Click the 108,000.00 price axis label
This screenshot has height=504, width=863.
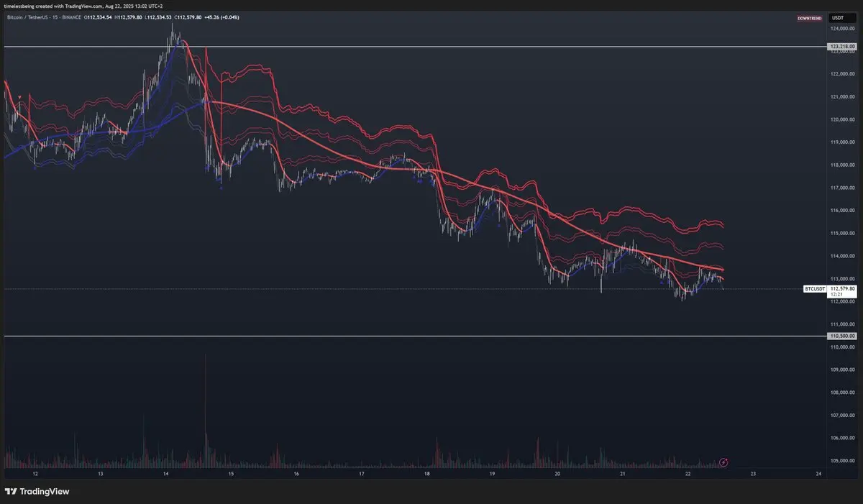(842, 393)
